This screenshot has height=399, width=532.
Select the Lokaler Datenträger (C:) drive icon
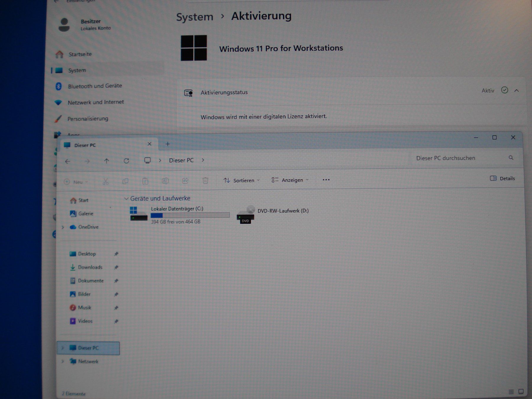[x=138, y=214]
